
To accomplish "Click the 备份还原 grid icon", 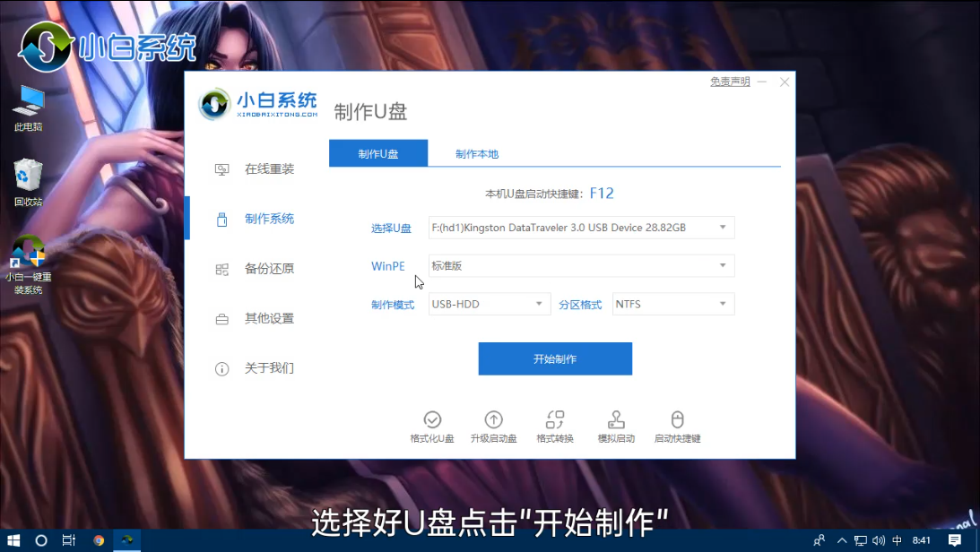I will pos(221,269).
